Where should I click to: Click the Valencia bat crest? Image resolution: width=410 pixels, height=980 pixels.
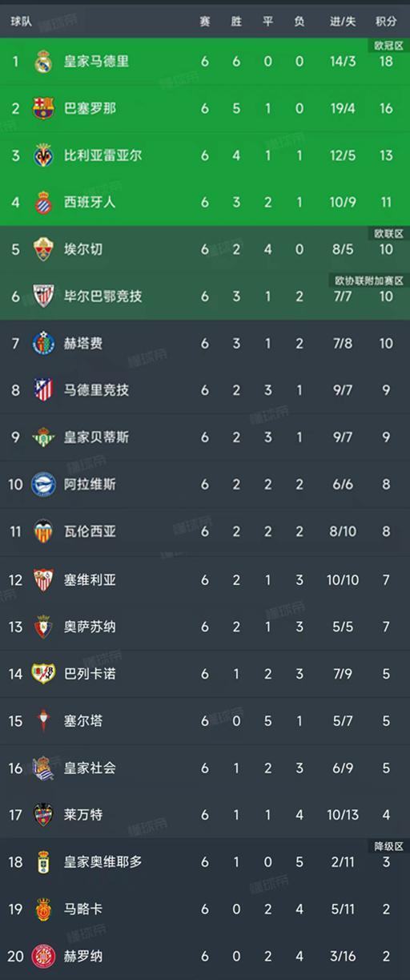coord(43,531)
